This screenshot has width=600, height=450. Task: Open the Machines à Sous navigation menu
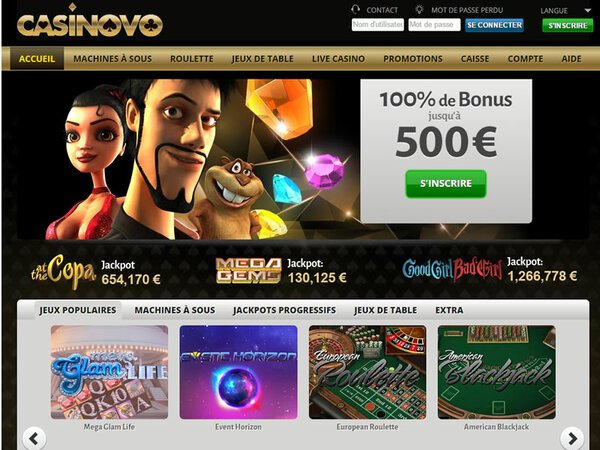click(x=112, y=59)
